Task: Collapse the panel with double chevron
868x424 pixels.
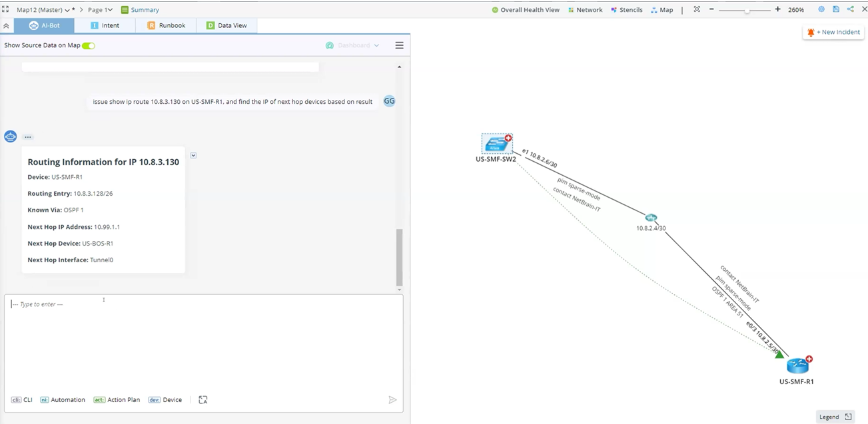Action: 6,26
